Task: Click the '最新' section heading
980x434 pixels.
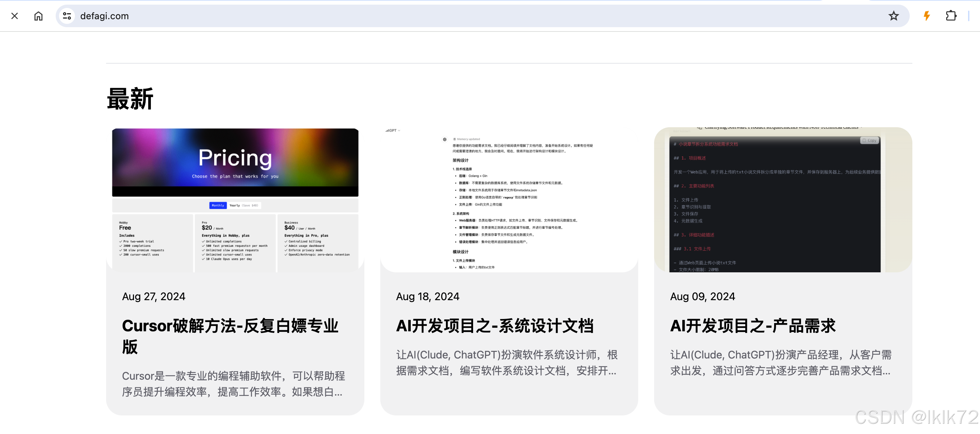Action: (130, 99)
